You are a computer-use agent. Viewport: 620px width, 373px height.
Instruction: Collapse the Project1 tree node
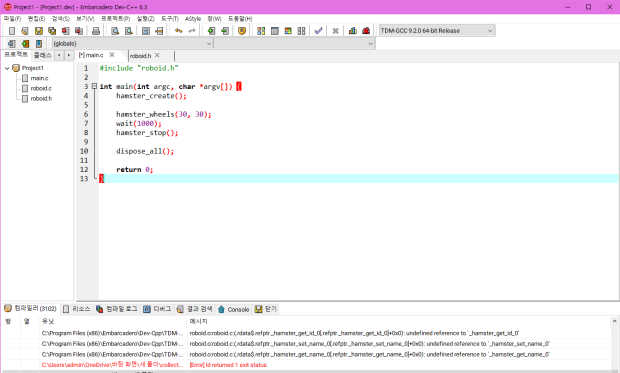(7, 68)
